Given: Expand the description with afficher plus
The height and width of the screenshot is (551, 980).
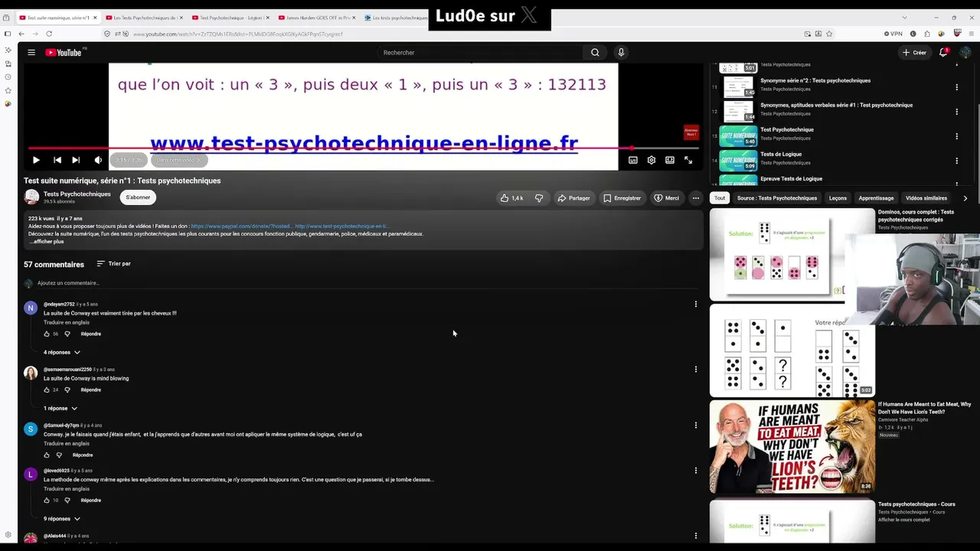Looking at the screenshot, I should point(47,242).
